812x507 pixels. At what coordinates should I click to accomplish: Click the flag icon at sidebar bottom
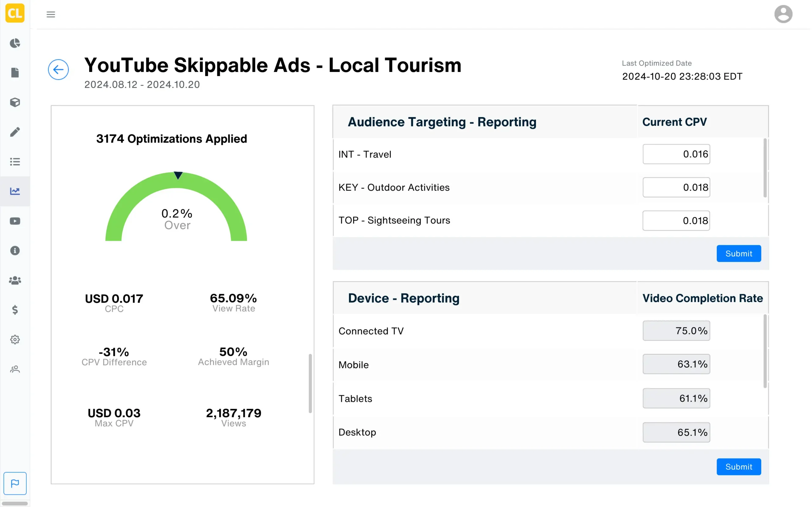(15, 483)
